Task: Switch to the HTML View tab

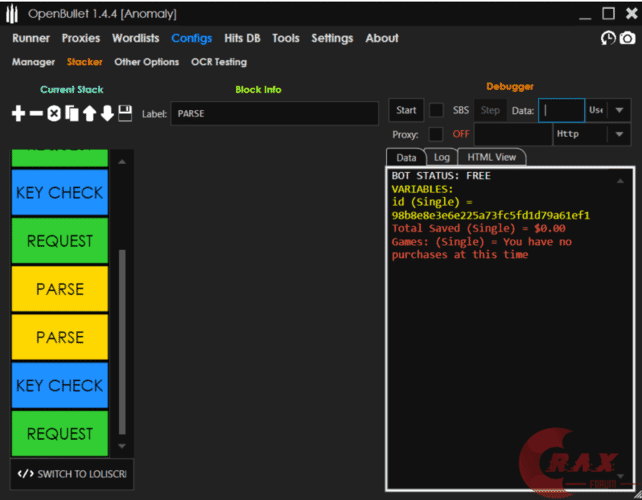Action: pos(492,157)
